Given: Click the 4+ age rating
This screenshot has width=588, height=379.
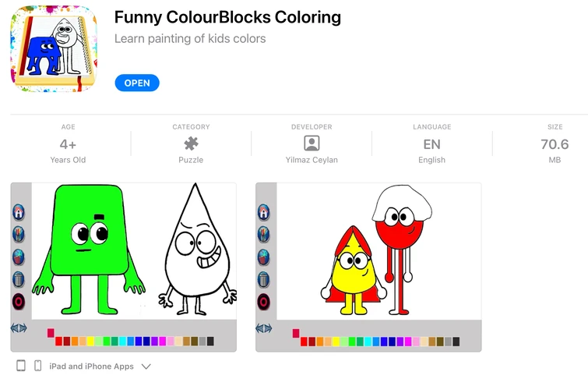Looking at the screenshot, I should [x=68, y=144].
